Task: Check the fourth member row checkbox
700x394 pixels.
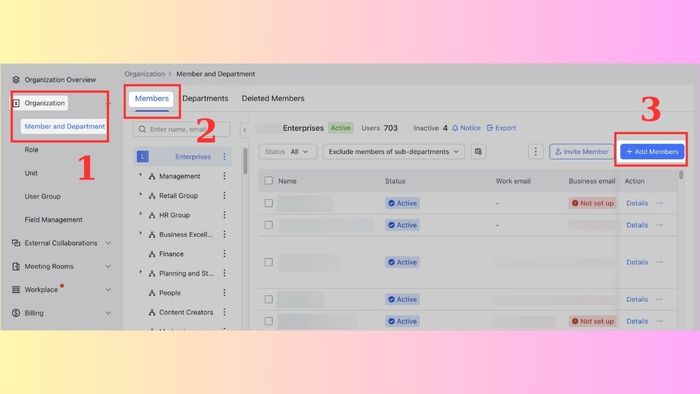Action: (x=268, y=299)
